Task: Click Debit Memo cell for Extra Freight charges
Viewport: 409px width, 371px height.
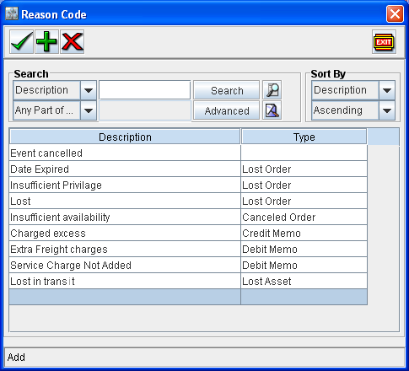Action: point(304,249)
